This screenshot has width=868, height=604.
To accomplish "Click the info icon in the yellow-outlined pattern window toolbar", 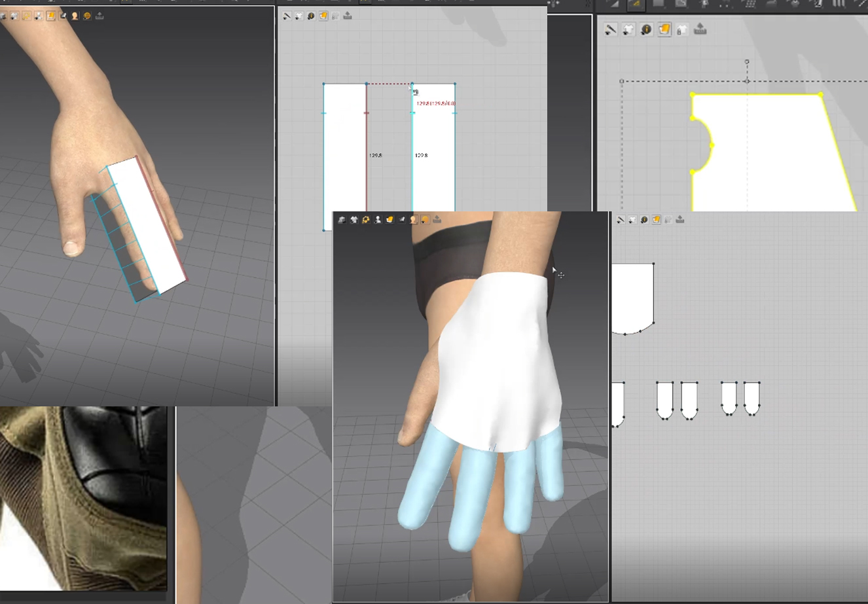I will click(646, 29).
